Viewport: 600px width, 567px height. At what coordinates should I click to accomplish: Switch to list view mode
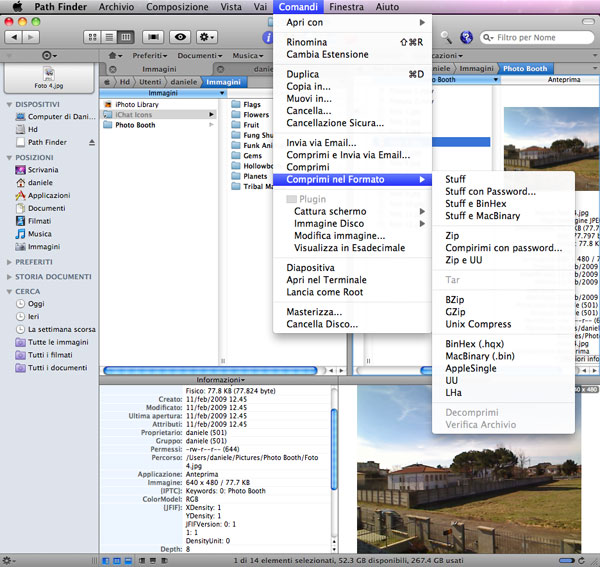tap(108, 37)
